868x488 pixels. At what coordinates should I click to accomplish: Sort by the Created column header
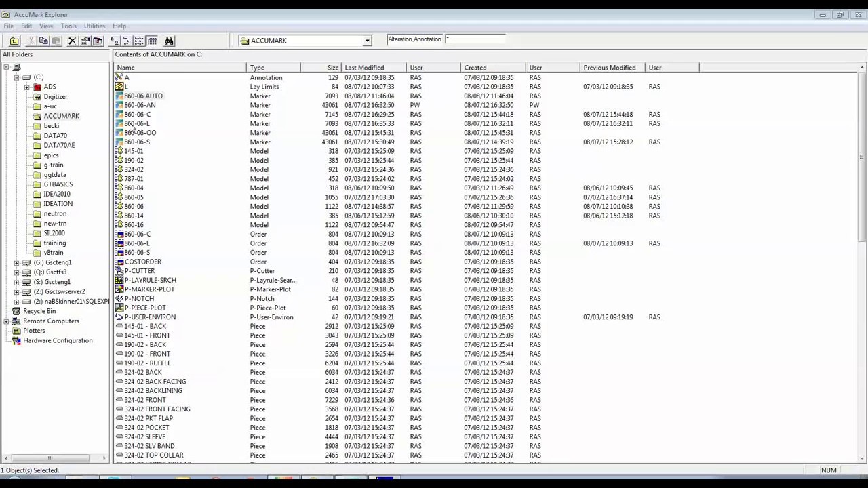click(x=493, y=68)
